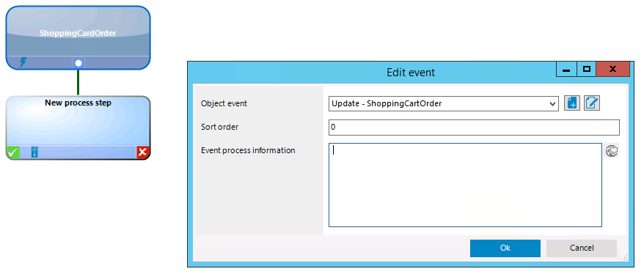The width and height of the screenshot is (644, 277).
Task: Minimize the Edit event dialog
Action: coord(566,70)
